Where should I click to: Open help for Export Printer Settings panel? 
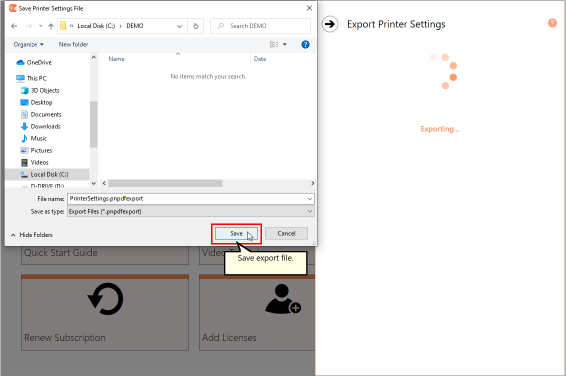pyautogui.click(x=552, y=23)
